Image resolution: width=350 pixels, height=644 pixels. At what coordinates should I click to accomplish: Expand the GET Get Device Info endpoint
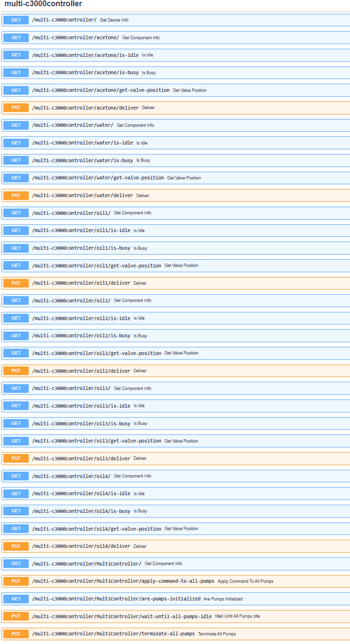point(176,20)
